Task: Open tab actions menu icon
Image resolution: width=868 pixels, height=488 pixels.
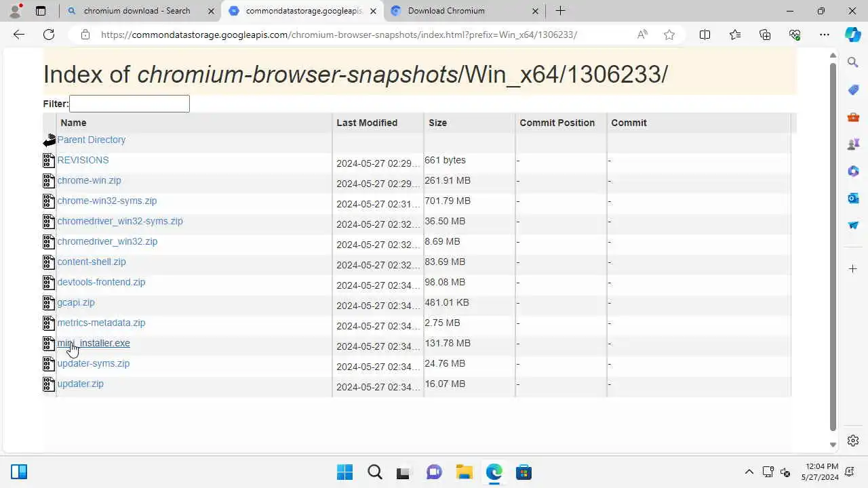Action: [41, 11]
